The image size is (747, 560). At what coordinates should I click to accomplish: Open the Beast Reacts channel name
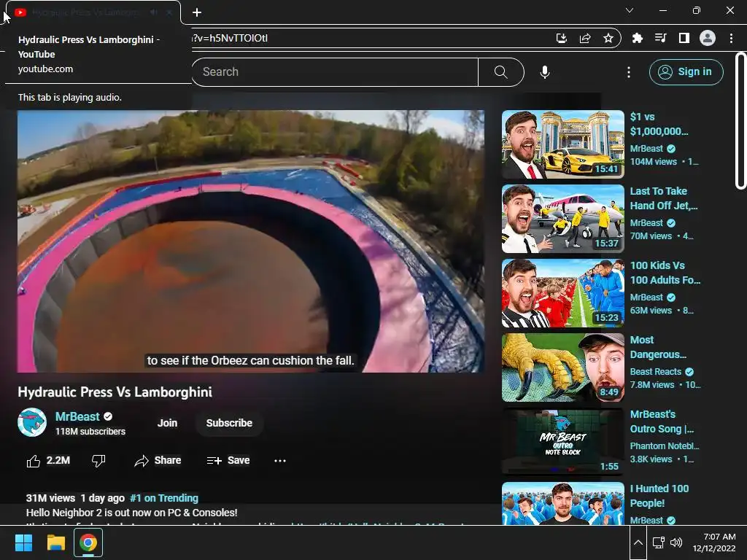pos(656,371)
